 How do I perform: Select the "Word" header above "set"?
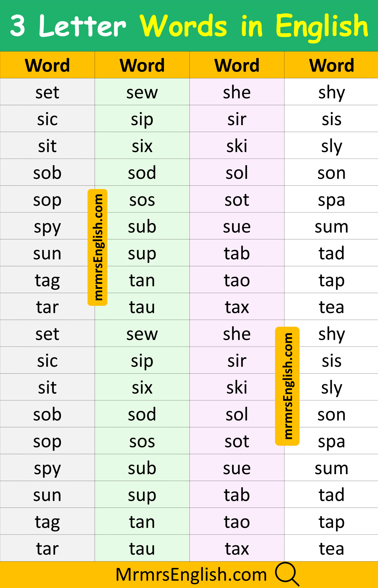47,65
